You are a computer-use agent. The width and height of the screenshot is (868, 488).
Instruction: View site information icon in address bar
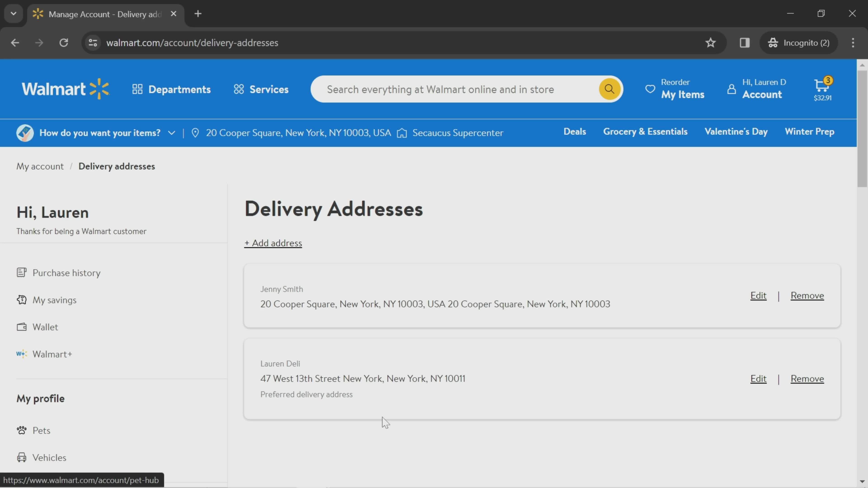(x=93, y=43)
